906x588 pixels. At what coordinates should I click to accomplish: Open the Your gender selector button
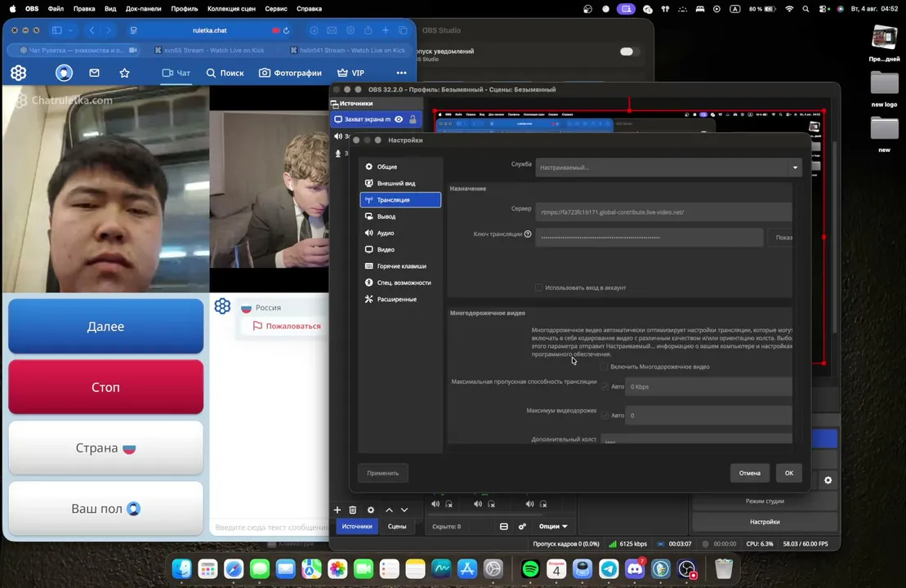105,509
